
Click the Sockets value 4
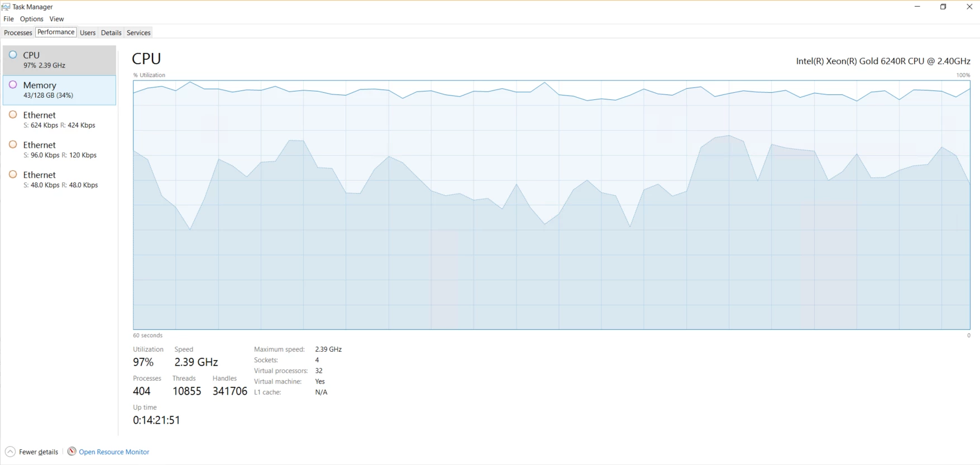(x=317, y=360)
